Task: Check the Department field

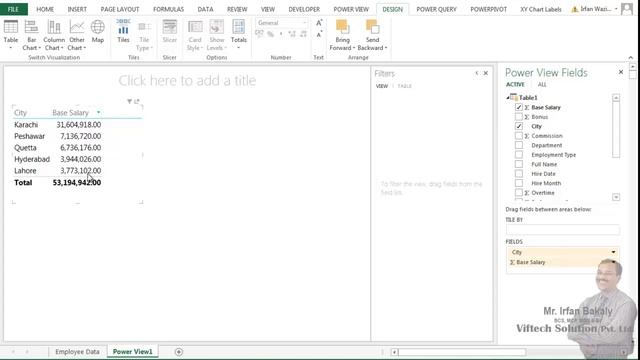Action: [x=519, y=145]
